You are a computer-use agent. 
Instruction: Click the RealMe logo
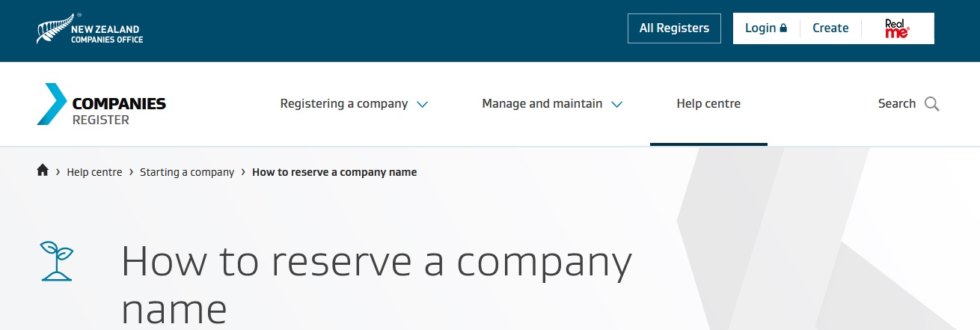tap(896, 28)
